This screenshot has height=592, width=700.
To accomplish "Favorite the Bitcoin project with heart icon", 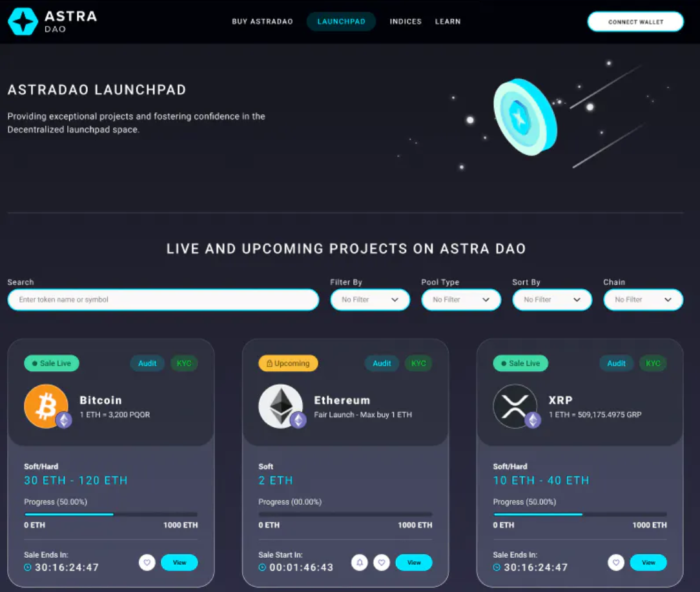I will click(147, 562).
